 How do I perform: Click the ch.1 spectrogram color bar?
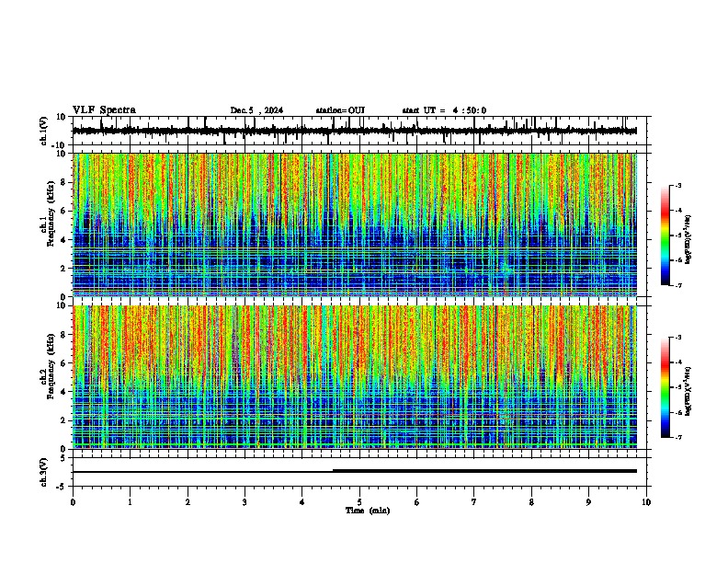(x=665, y=236)
